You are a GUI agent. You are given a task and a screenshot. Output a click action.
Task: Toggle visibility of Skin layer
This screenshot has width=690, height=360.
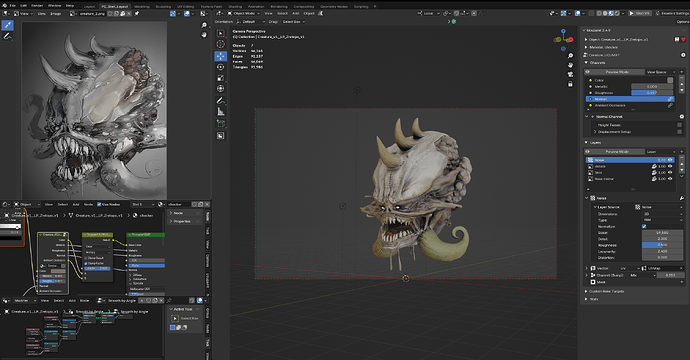tap(670, 173)
